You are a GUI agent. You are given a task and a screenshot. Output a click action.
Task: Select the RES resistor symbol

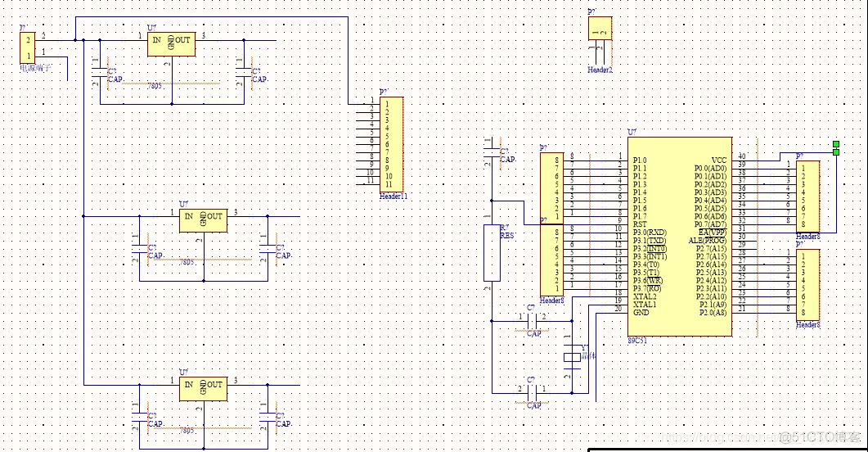[492, 253]
